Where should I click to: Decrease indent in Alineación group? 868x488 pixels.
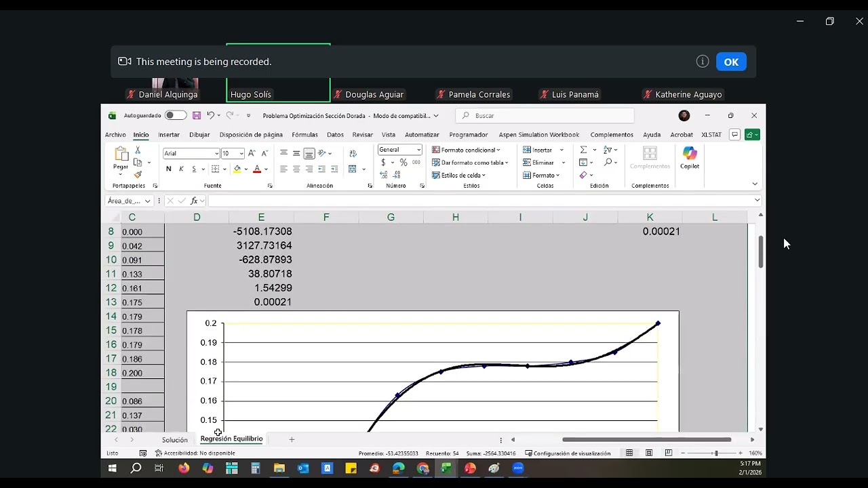click(321, 169)
